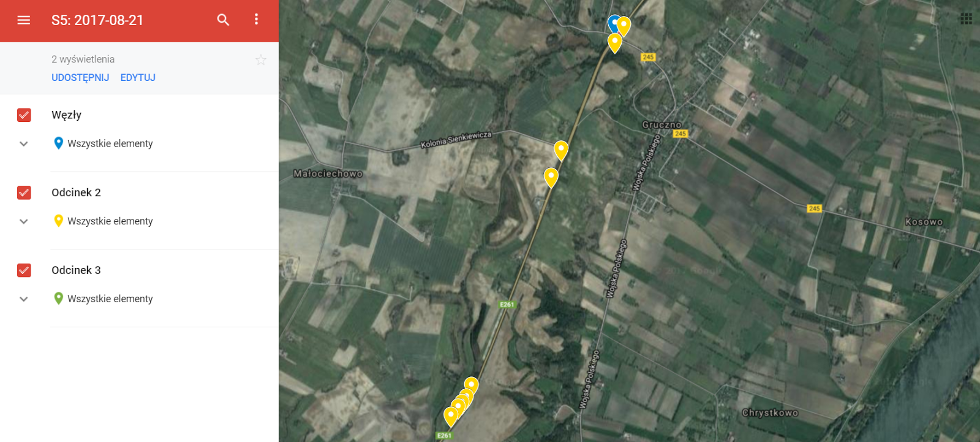Uncheck the Węzły layer checkbox
Viewport: 980px width, 442px height.
24,115
